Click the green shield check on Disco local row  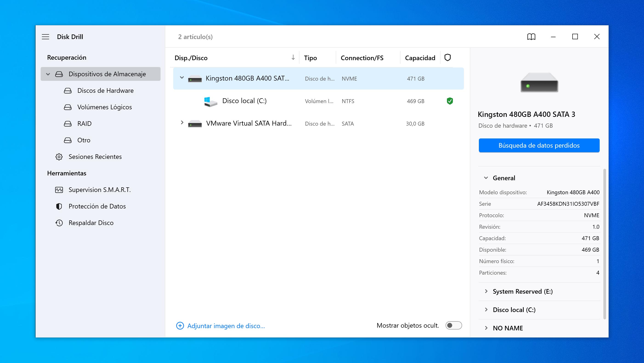(x=450, y=101)
